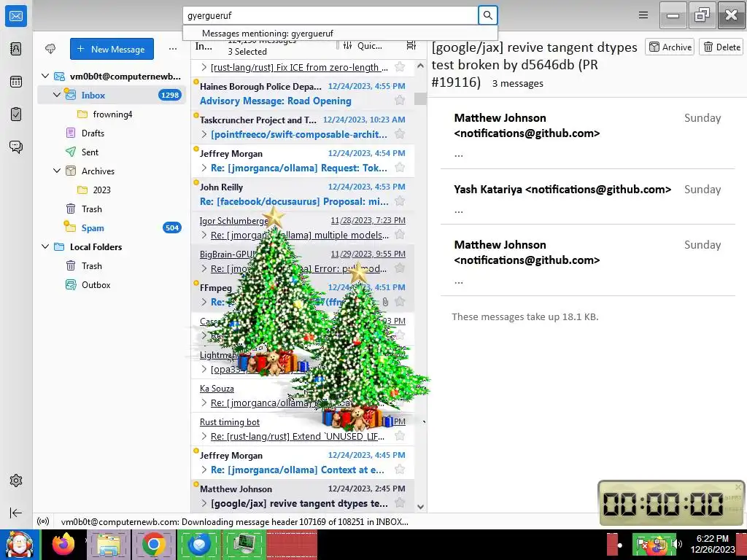The width and height of the screenshot is (747, 560).
Task: Star the ollama Context at e message
Action: coord(400,470)
